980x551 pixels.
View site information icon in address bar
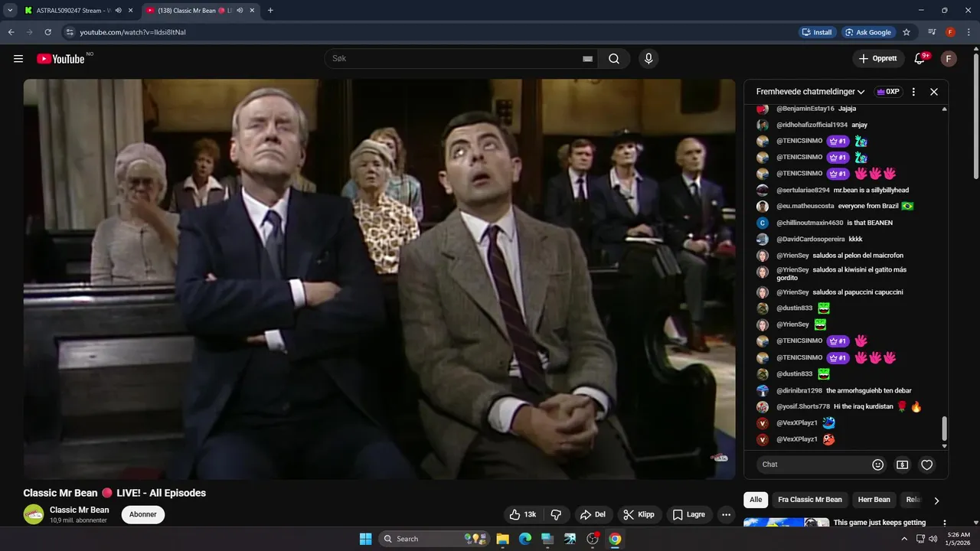tap(70, 32)
